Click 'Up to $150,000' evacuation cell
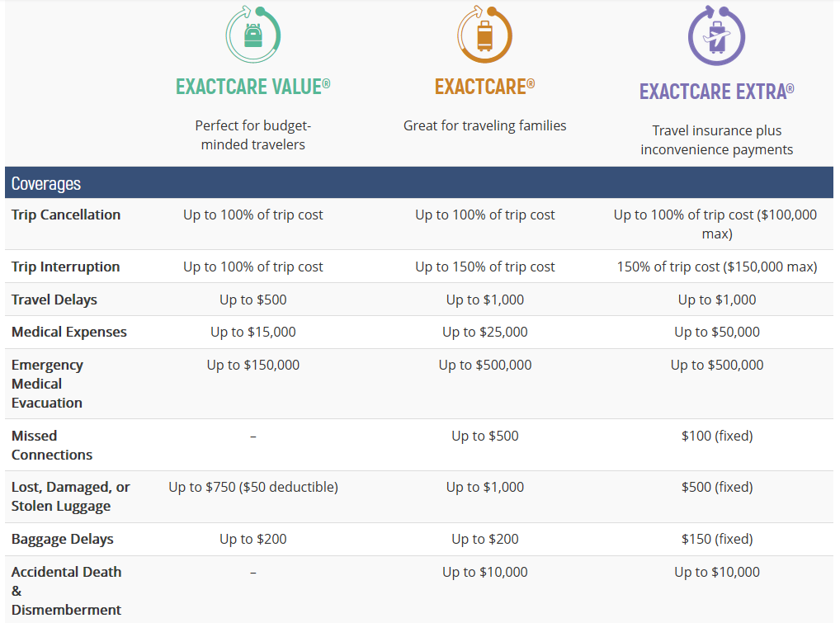This screenshot has height=623, width=840. coord(252,366)
